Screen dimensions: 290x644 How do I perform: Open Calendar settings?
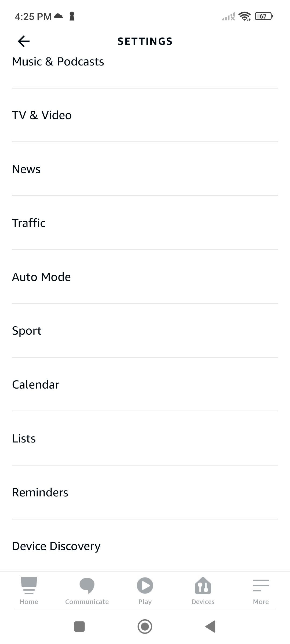tap(36, 385)
